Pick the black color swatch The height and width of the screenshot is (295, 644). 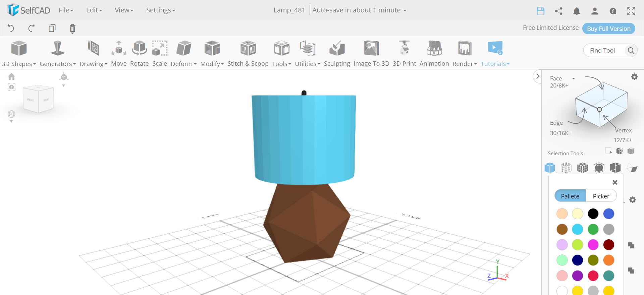click(593, 214)
